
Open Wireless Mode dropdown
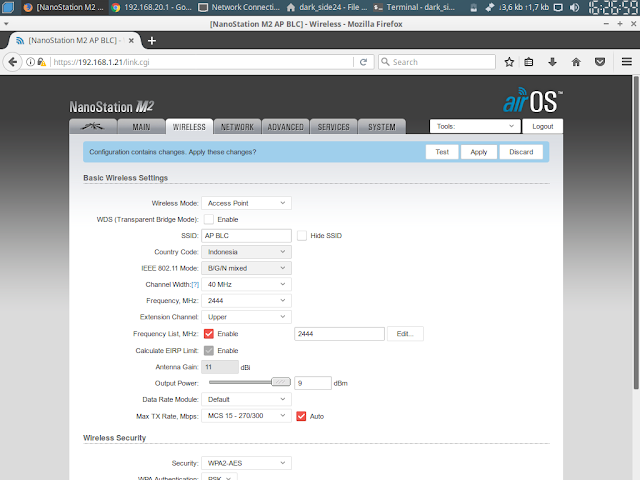(x=247, y=203)
